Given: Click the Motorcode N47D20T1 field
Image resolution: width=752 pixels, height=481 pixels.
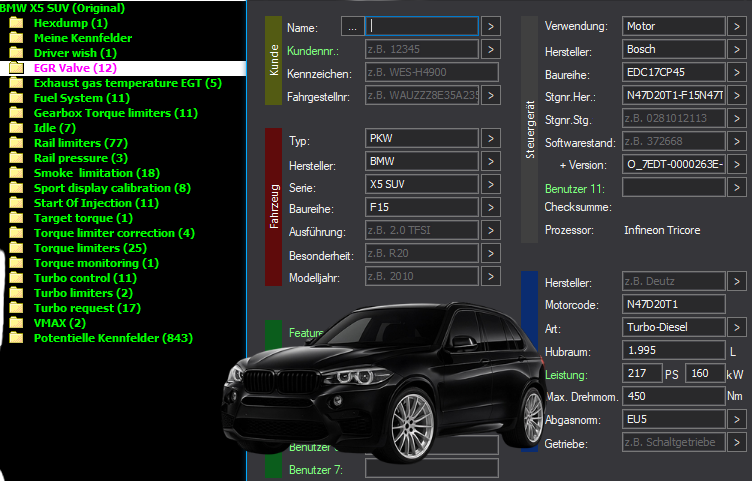Looking at the screenshot, I should (x=674, y=304).
